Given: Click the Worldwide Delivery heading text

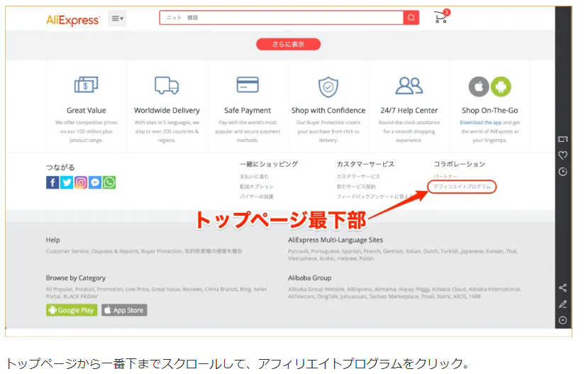Looking at the screenshot, I should (x=167, y=111).
